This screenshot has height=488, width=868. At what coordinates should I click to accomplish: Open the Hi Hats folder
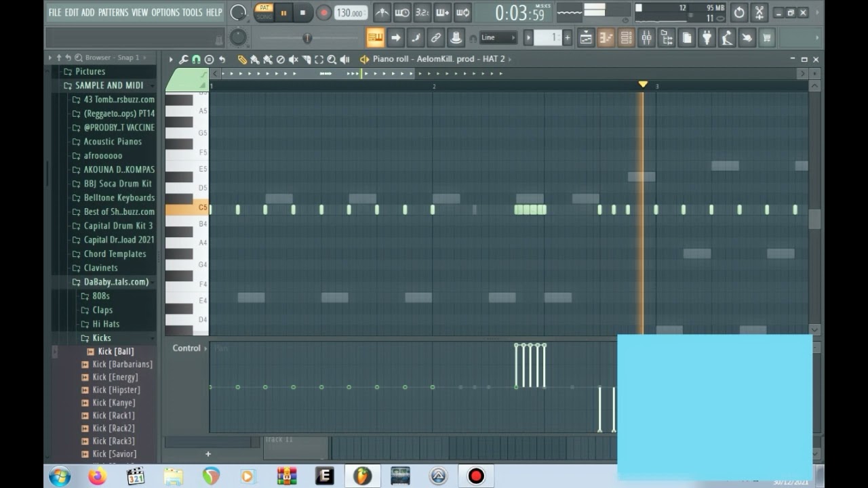[106, 324]
